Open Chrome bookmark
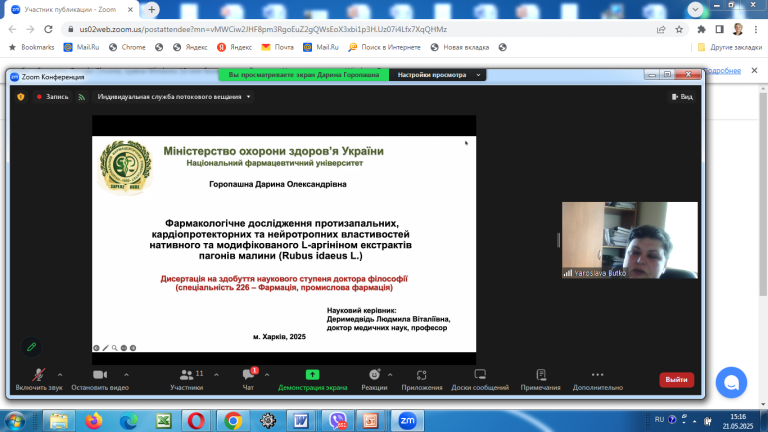The height and width of the screenshot is (432, 768). click(127, 48)
